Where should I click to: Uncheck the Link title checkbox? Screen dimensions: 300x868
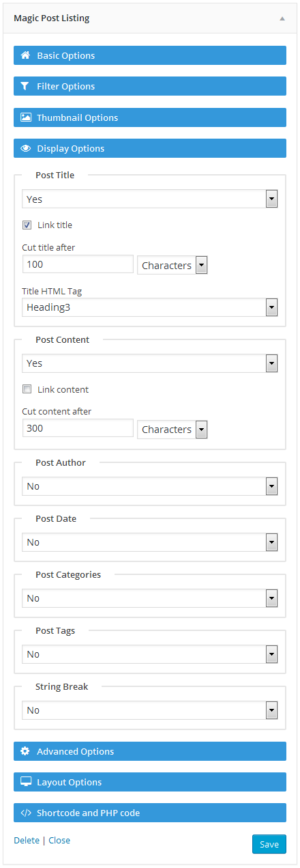point(27,225)
